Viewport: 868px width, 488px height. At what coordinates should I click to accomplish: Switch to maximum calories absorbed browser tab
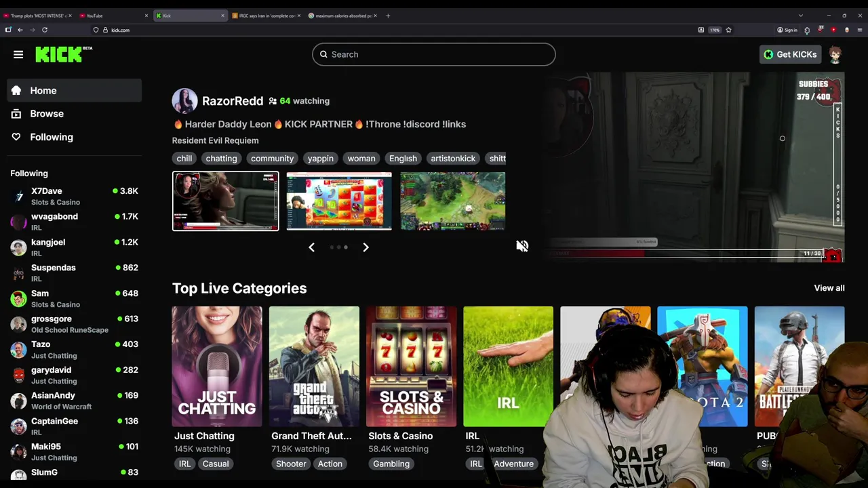(341, 16)
